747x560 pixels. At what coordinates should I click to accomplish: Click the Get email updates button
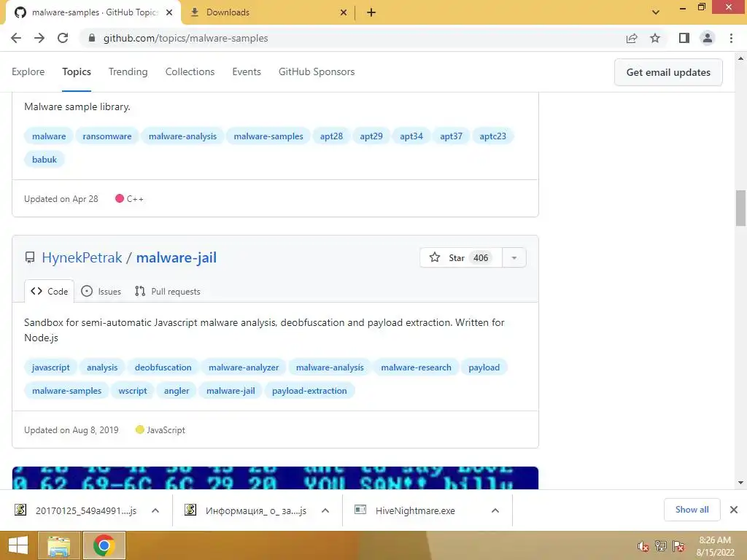tap(668, 72)
